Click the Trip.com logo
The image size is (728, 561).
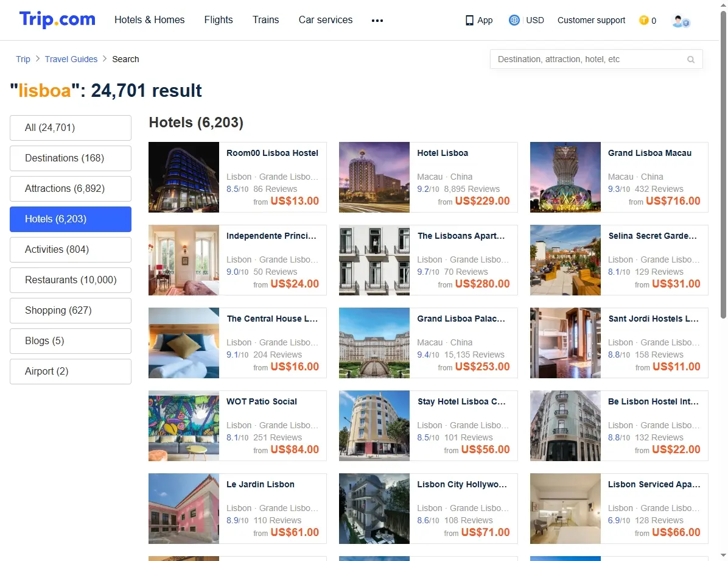[x=57, y=19]
